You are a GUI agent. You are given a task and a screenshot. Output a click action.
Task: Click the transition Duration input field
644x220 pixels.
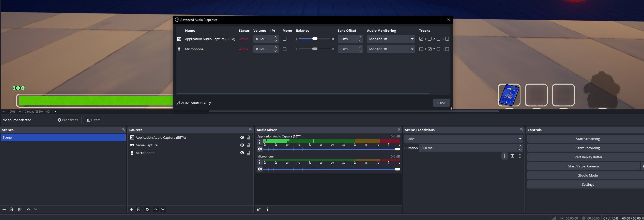click(x=468, y=148)
